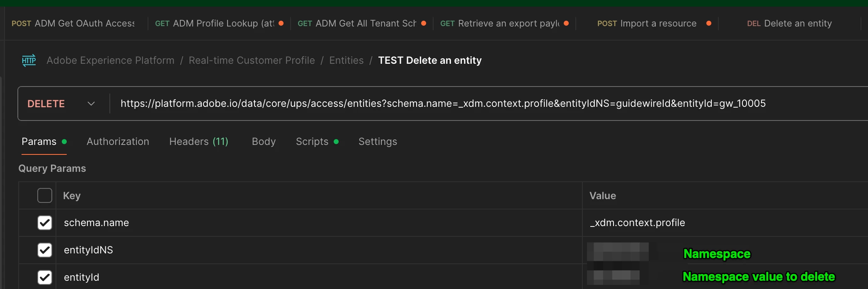This screenshot has height=289, width=868.
Task: Disable the entityIdNS parameter checkbox
Action: point(45,250)
